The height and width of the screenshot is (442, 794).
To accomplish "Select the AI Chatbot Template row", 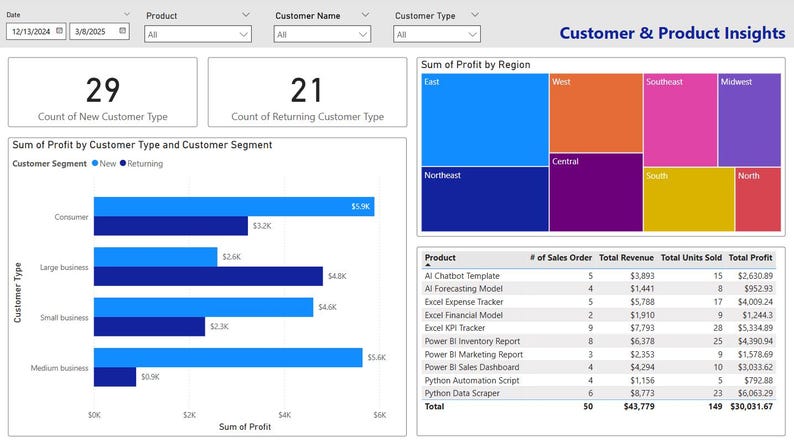I will pyautogui.click(x=599, y=276).
